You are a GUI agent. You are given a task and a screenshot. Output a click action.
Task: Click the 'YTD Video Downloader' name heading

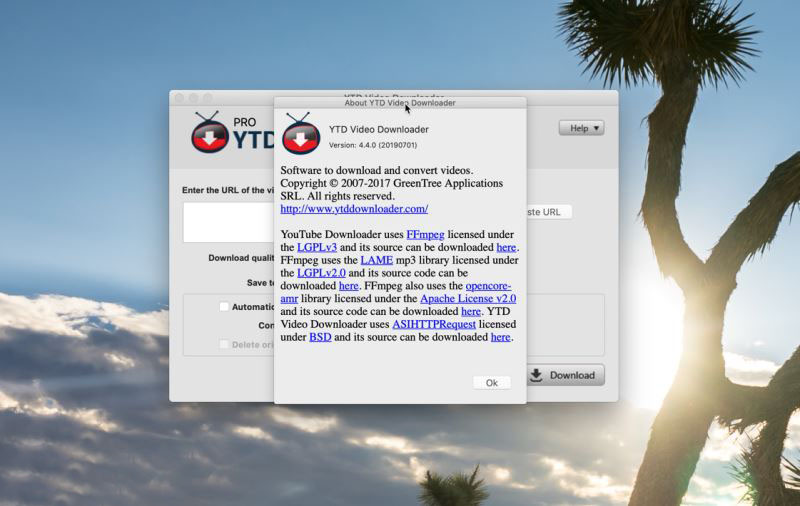[x=379, y=130]
